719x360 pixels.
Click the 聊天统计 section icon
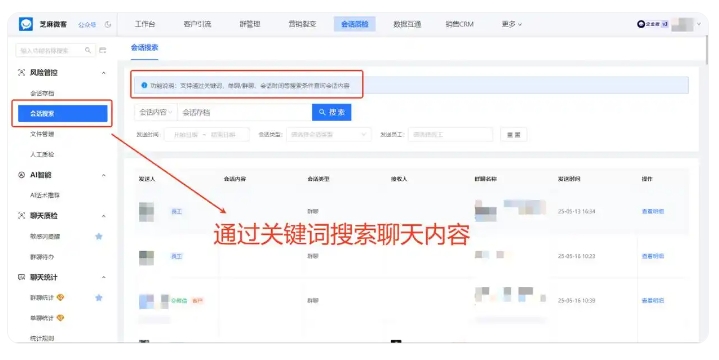point(21,277)
